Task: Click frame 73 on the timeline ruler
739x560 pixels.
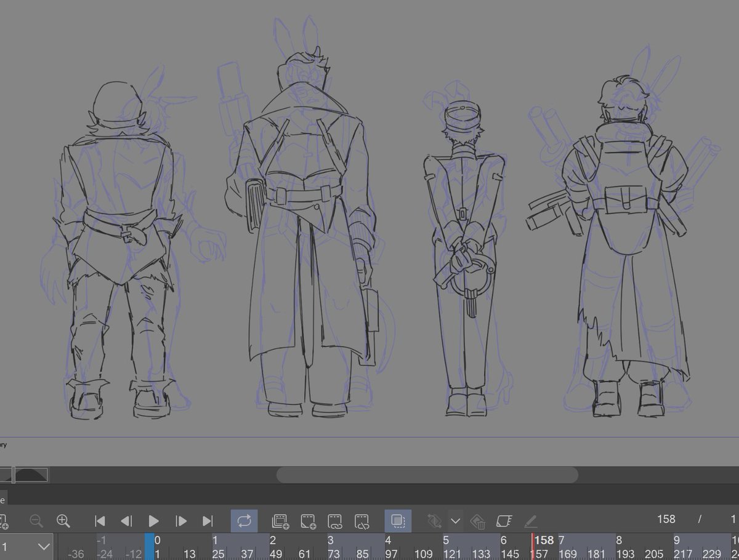Action: pos(333,554)
